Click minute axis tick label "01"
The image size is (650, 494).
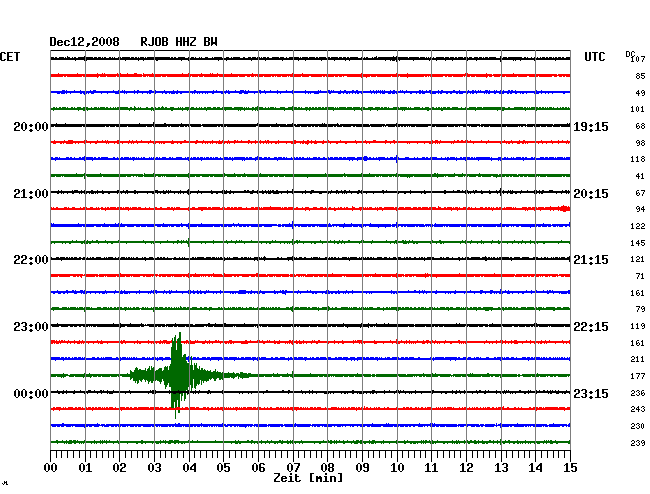coord(85,468)
